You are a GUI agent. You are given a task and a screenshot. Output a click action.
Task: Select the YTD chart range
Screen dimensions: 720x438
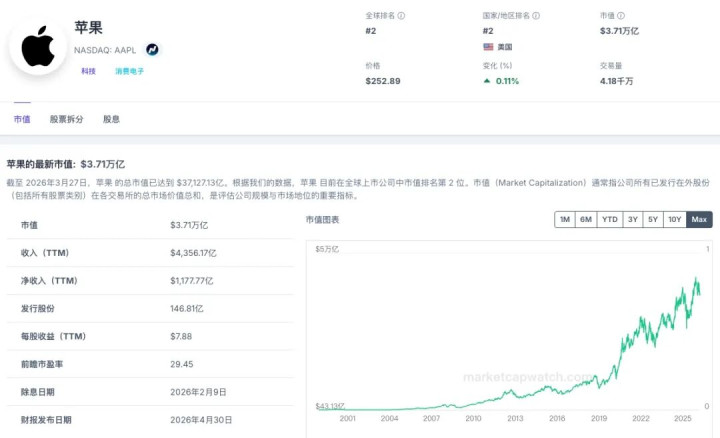[610, 219]
